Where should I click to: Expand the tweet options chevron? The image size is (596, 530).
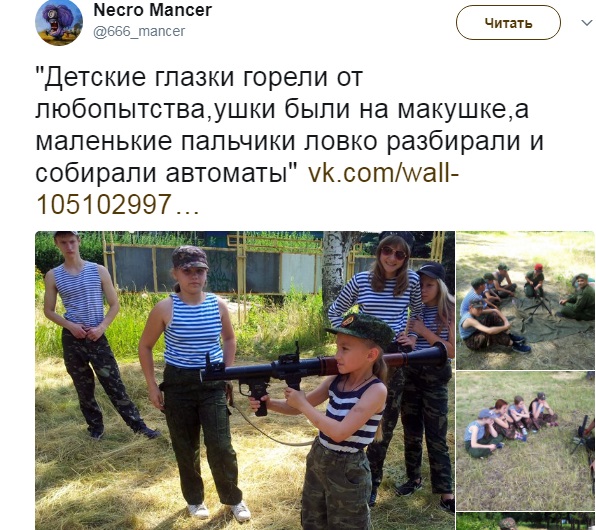coord(587,23)
